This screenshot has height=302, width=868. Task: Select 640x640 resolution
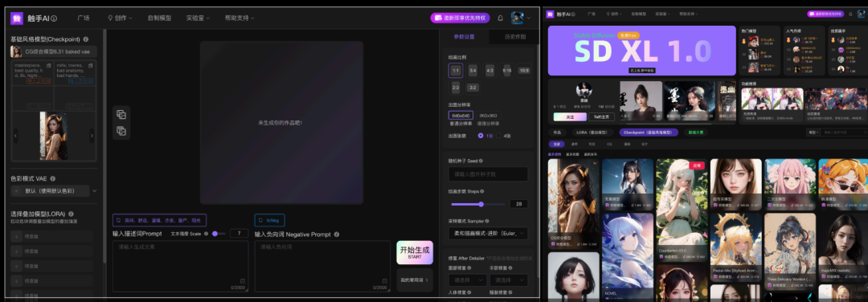[x=461, y=115]
